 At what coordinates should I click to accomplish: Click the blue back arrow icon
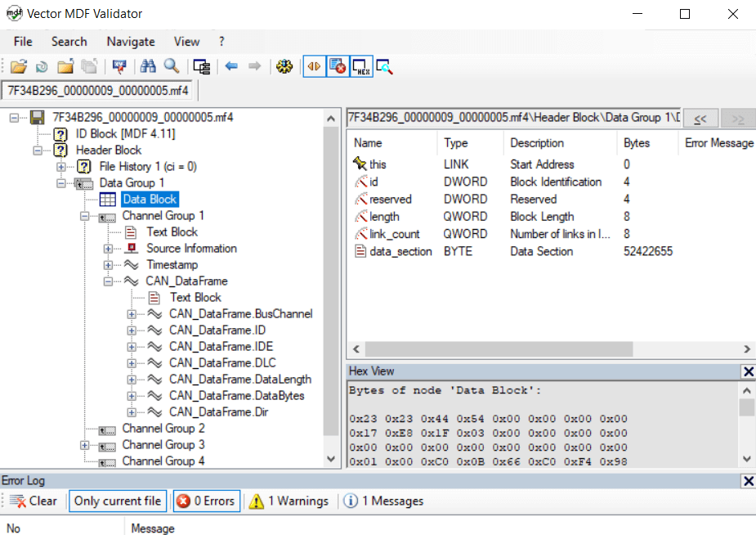(231, 66)
